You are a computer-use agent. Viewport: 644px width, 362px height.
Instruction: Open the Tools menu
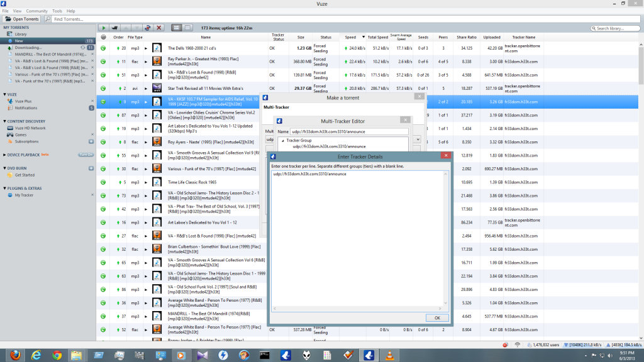tap(57, 11)
